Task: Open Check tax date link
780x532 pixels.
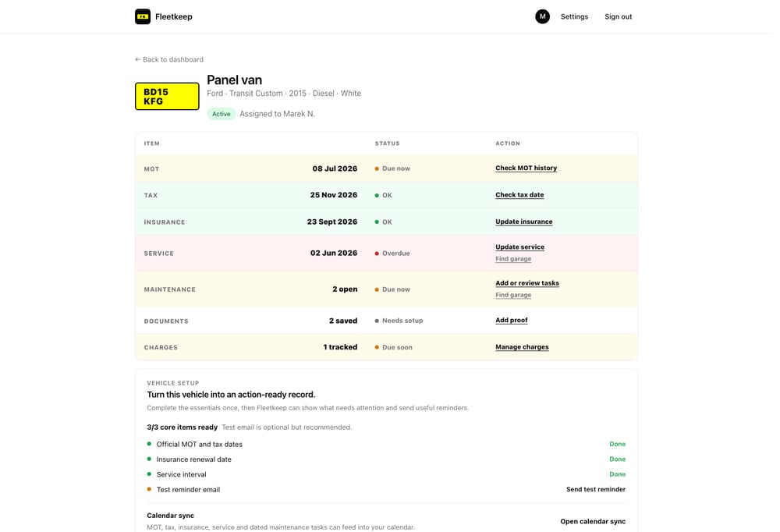Action: [519, 195]
